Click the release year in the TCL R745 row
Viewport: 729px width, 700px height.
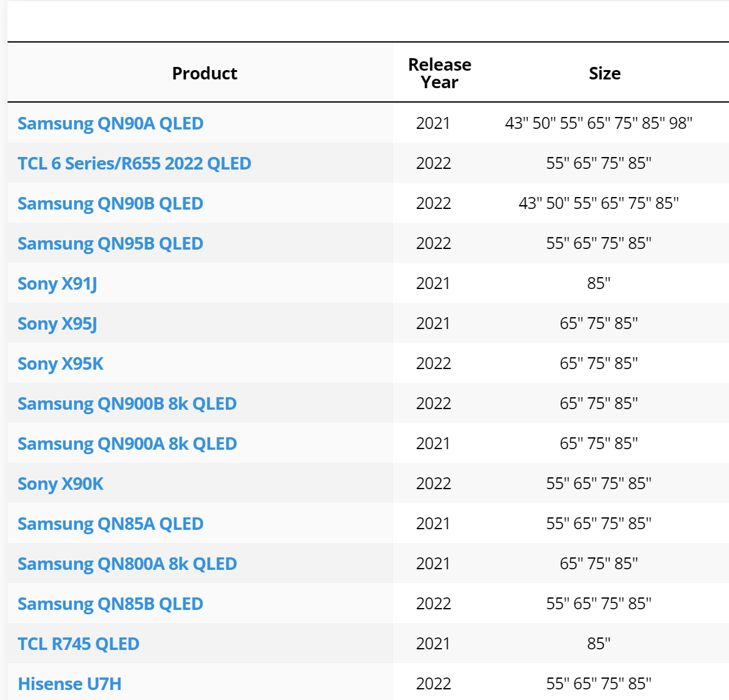coord(433,643)
